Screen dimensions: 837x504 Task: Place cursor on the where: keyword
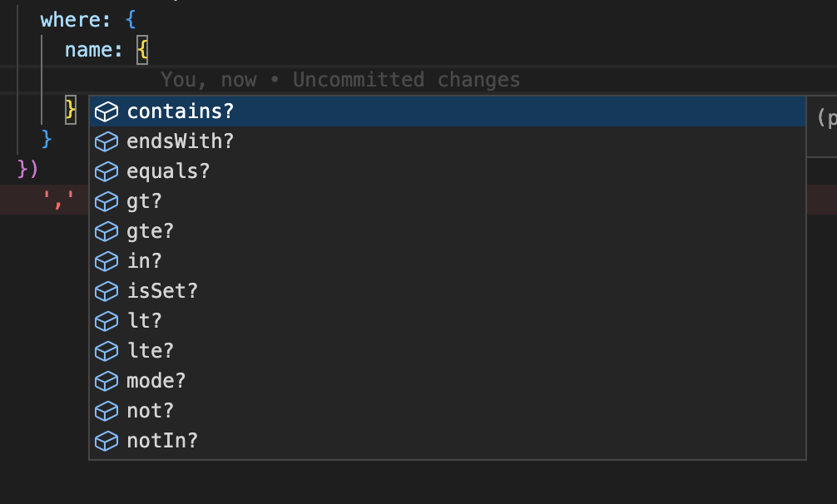click(x=75, y=20)
